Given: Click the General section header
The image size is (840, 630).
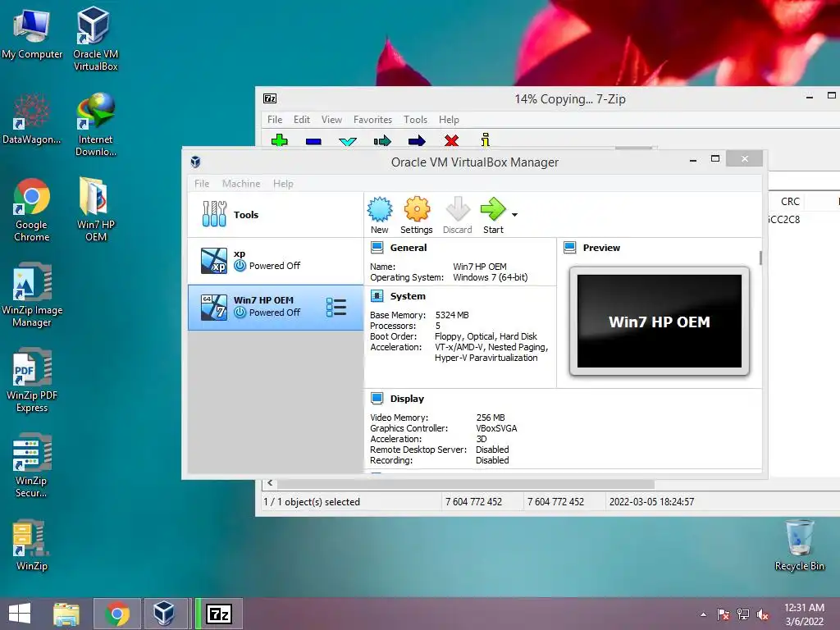Looking at the screenshot, I should 409,248.
